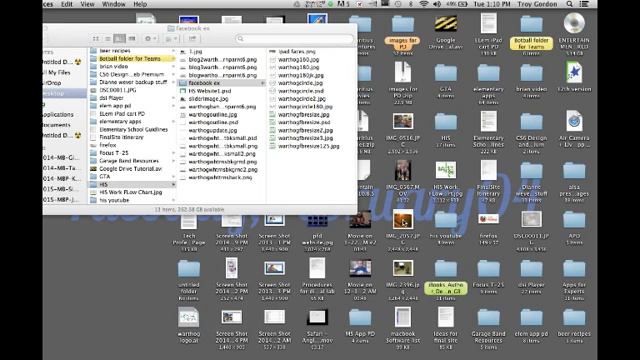
Task: Select IMG_0516 thumbnail on desktop
Action: tap(403, 121)
